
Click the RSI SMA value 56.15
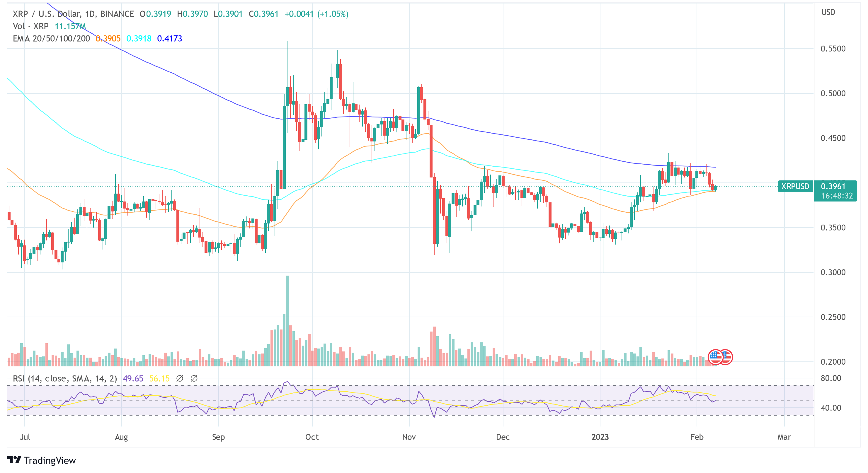159,378
